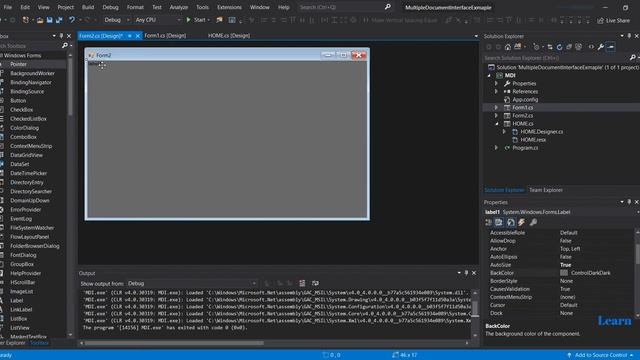Click the Search Solution Explorer input field
The width and height of the screenshot is (640, 360).
(557, 58)
